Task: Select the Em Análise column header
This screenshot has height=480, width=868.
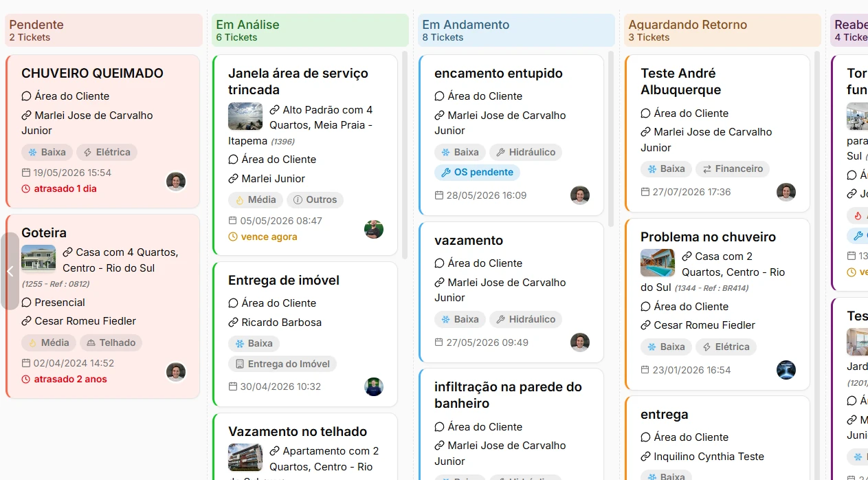Action: 310,30
